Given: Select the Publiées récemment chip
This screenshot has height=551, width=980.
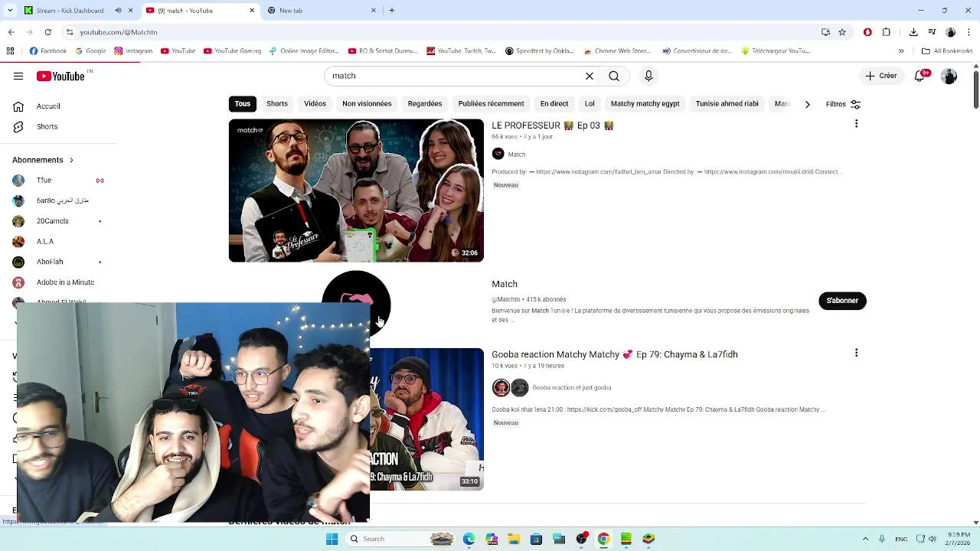Looking at the screenshot, I should coord(491,104).
